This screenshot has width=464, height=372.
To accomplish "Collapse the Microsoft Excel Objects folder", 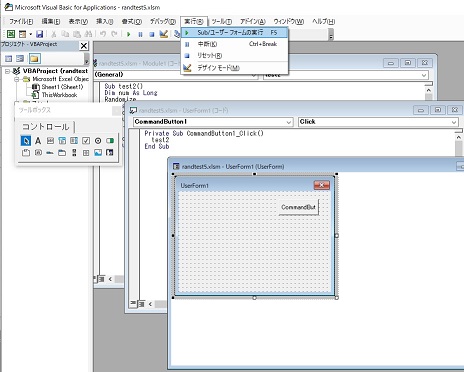I will tap(16, 79).
